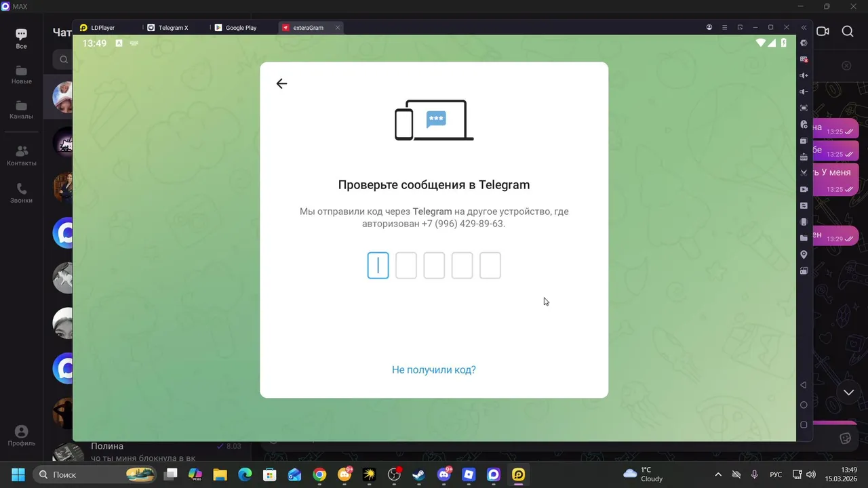
Task: Tap Android home circle in LDPlayer
Action: coord(804,405)
